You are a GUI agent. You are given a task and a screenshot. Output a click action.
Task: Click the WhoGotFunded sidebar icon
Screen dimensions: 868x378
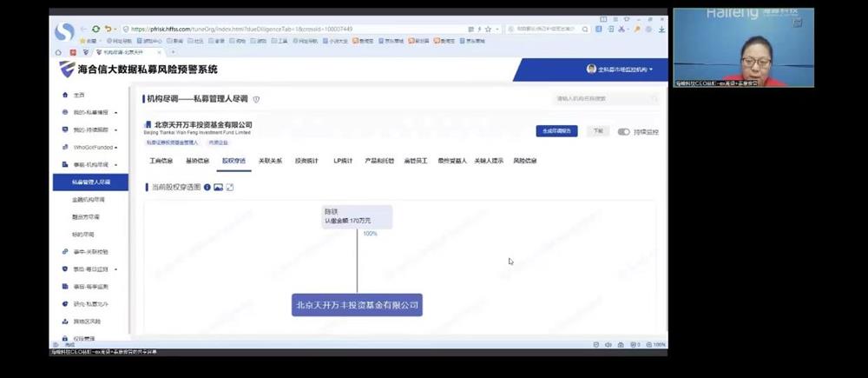pyautogui.click(x=65, y=148)
